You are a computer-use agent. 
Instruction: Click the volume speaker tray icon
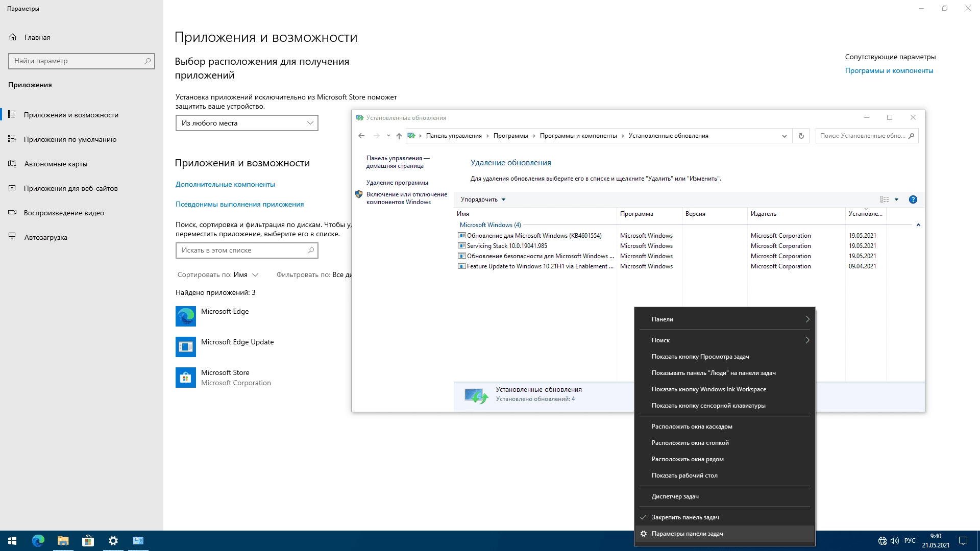895,541
